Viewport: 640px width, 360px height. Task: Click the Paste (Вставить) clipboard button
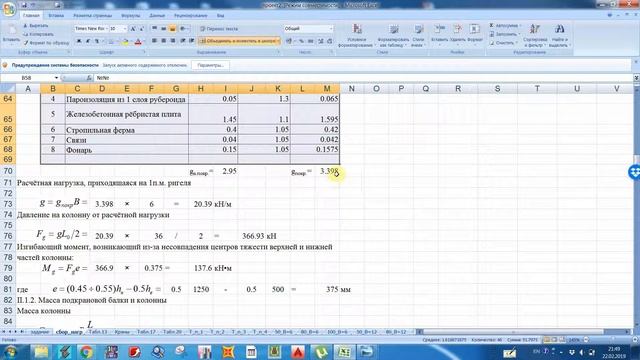pyautogui.click(x=11, y=33)
